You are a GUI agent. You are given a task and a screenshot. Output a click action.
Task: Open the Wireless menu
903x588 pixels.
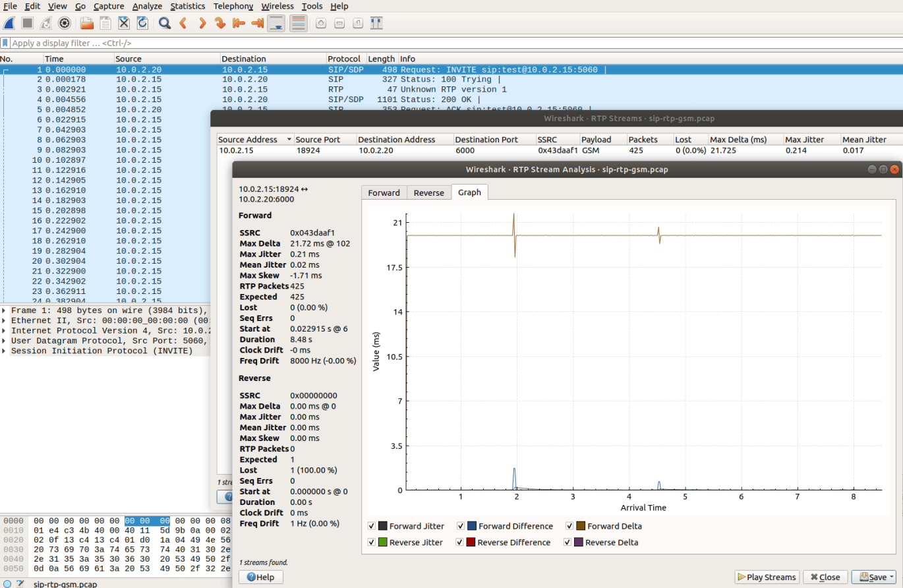277,6
